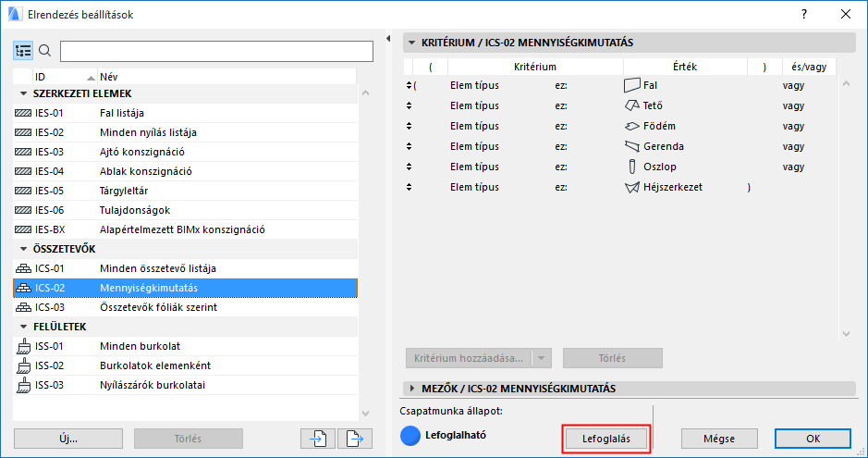Select the Alapértelmezett BIMx konszignáció scheme

[x=186, y=229]
